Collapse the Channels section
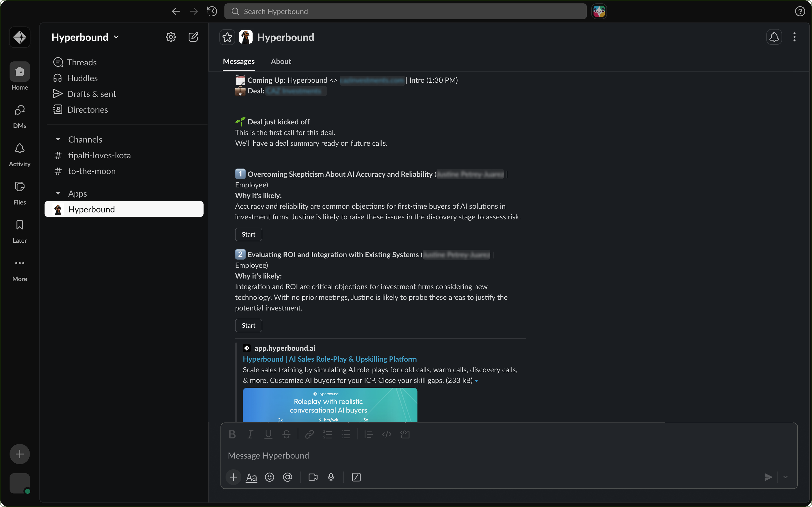 point(58,140)
